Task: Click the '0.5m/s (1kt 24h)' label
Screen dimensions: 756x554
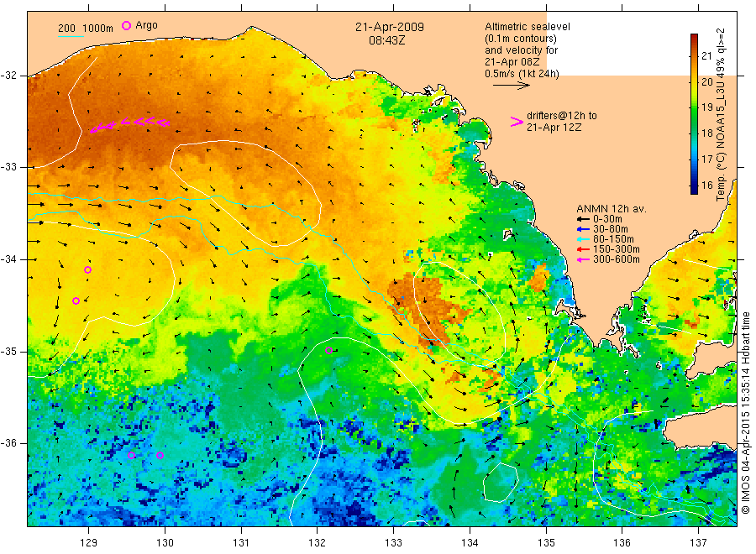Action: (x=522, y=74)
